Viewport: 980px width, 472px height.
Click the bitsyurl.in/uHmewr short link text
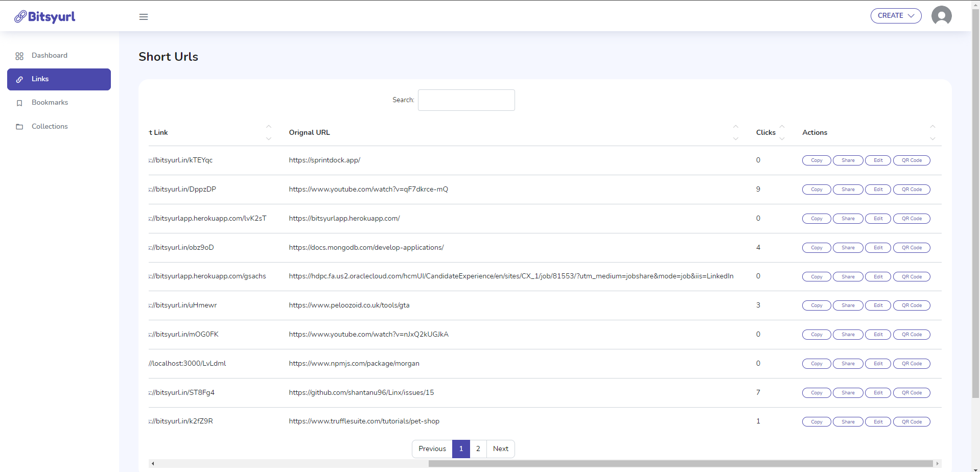pyautogui.click(x=183, y=305)
